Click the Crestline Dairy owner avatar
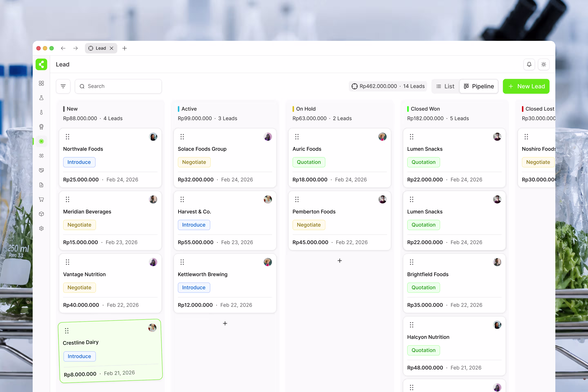The image size is (588, 392). [x=152, y=327]
